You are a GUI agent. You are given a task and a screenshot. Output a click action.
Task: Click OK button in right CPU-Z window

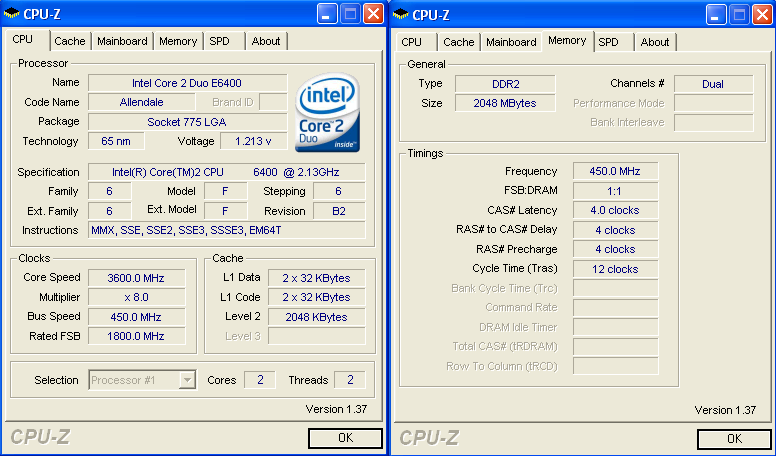(734, 439)
